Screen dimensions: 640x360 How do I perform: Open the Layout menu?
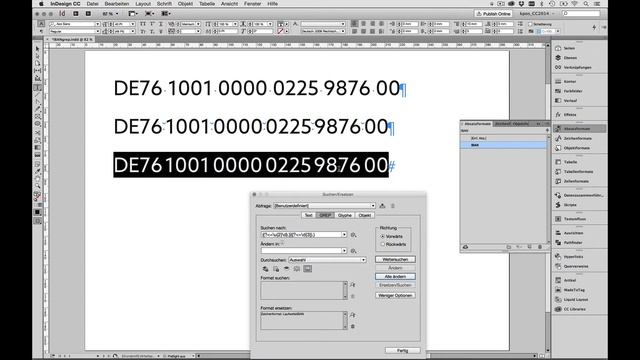(143, 4)
